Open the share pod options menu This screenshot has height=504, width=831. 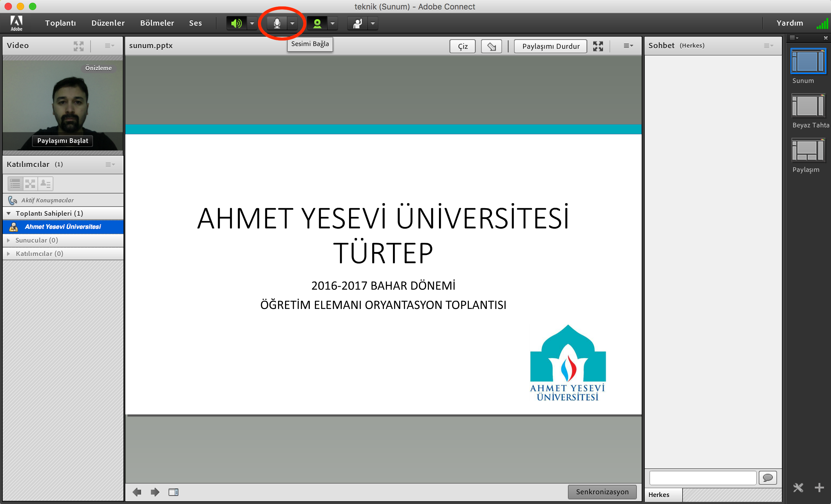click(x=628, y=45)
